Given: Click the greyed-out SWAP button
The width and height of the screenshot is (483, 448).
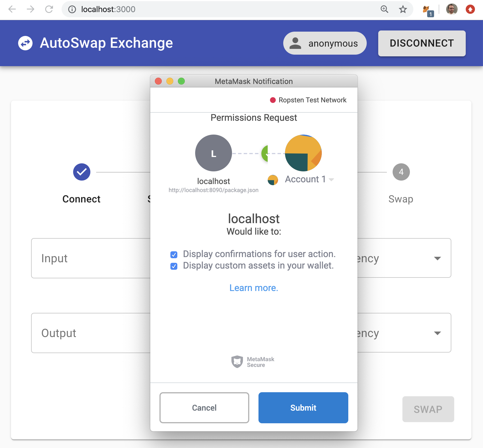Looking at the screenshot, I should pyautogui.click(x=428, y=409).
